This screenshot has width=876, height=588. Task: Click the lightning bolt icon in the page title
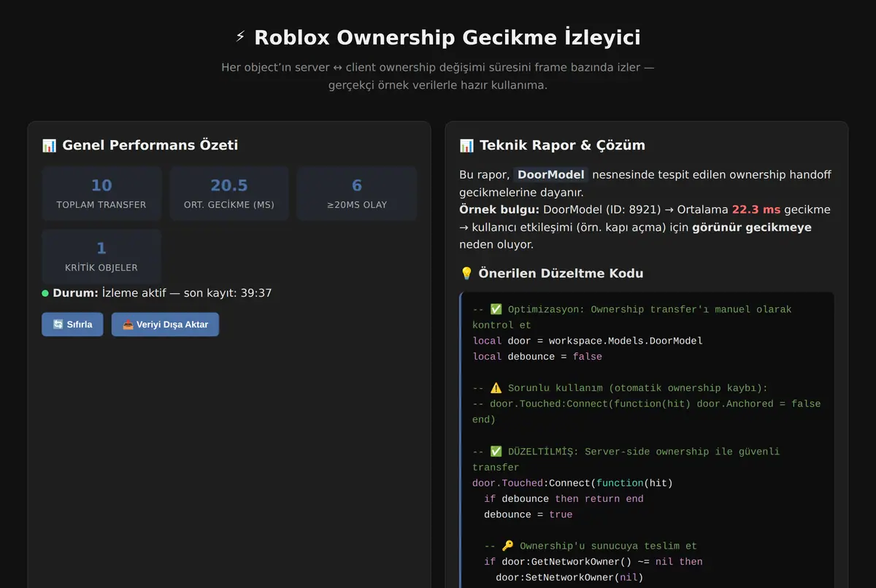tap(241, 37)
